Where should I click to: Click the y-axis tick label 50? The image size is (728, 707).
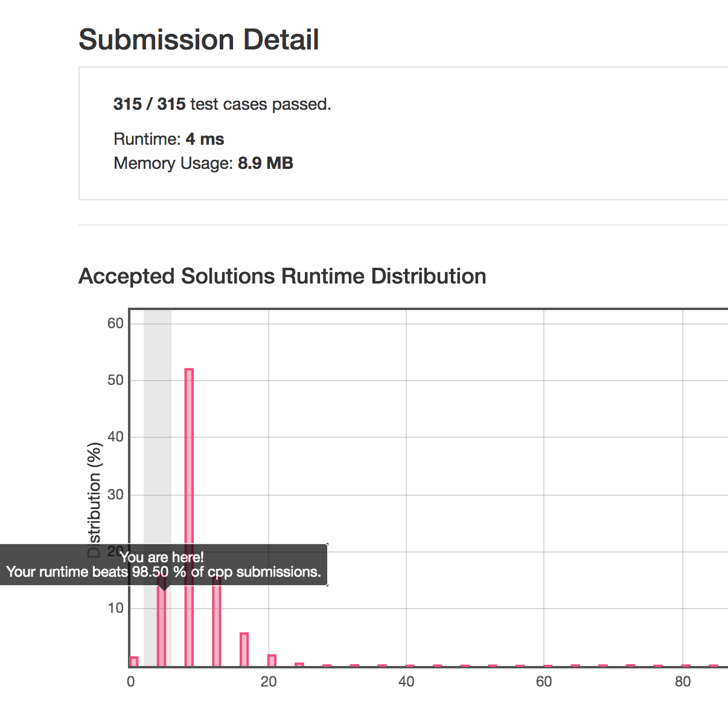[x=115, y=380]
